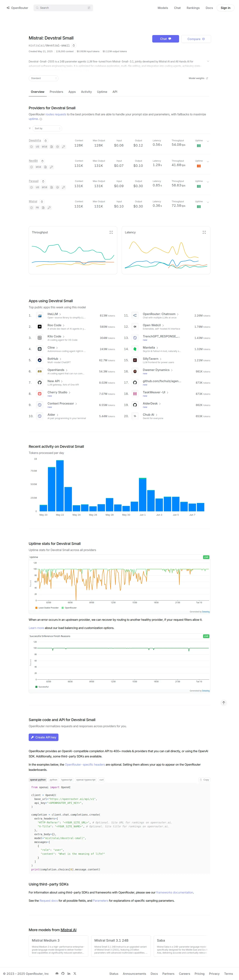This screenshot has width=239, height=980.
Task: Click the OpenRouter logo in the header
Action: tap(17, 8)
